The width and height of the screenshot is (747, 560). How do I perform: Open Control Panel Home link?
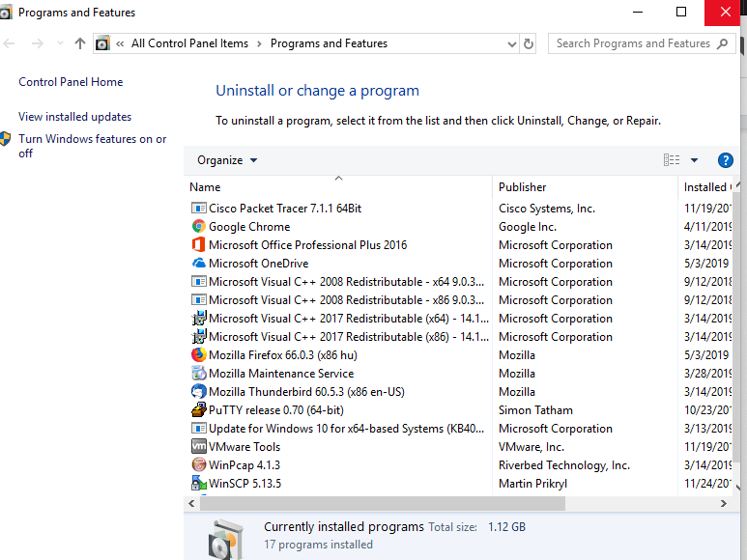[71, 82]
